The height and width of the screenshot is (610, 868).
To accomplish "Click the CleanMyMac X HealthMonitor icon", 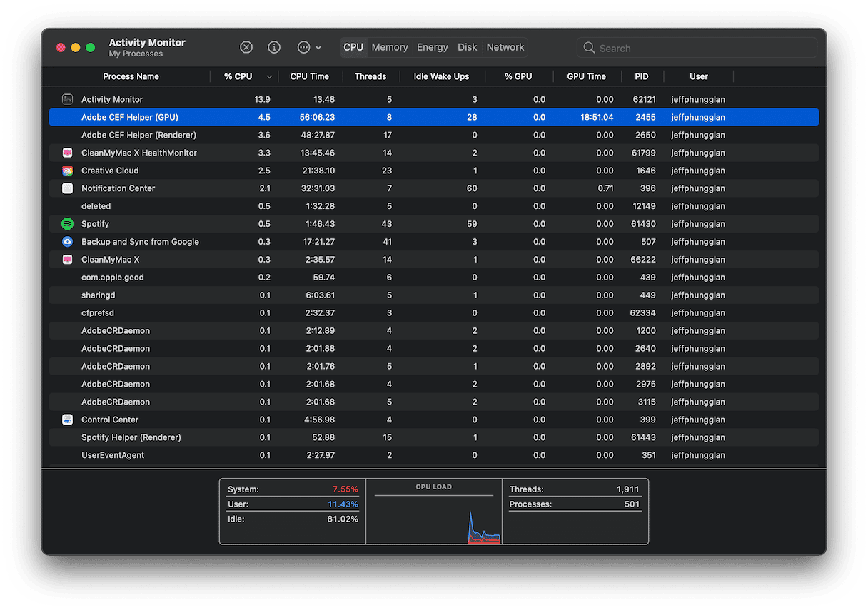I will coord(67,153).
